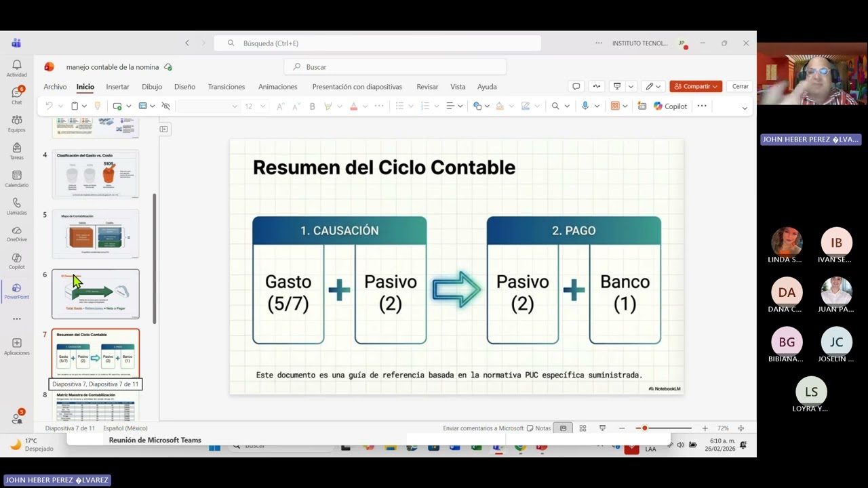Toggle numbered list
This screenshot has width=868, height=488.
coord(425,106)
